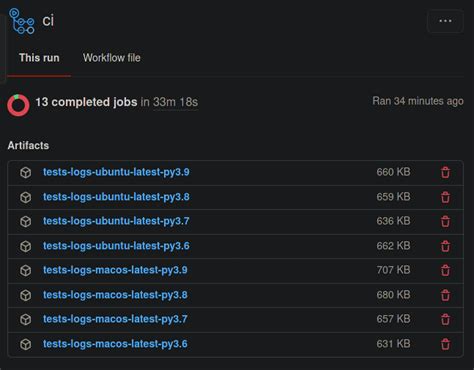Delete the ubuntu-latest-py3.8 artifact
The image size is (474, 370).
coord(445,197)
